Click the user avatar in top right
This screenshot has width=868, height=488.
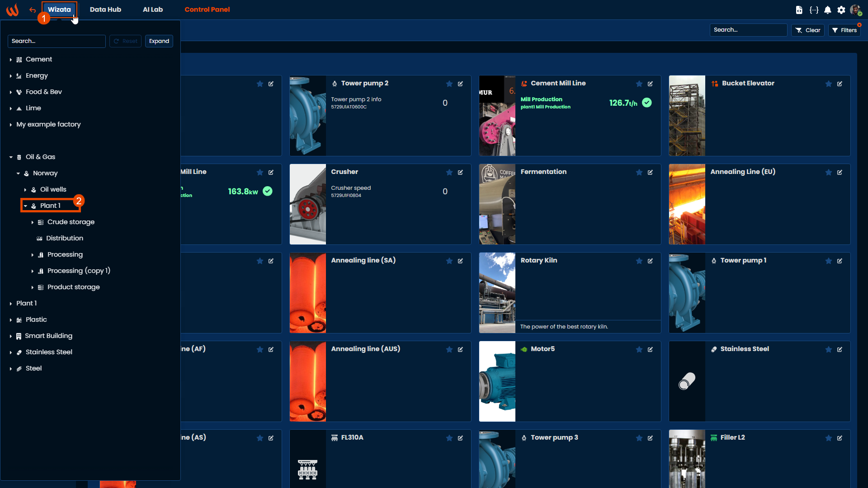coord(855,10)
